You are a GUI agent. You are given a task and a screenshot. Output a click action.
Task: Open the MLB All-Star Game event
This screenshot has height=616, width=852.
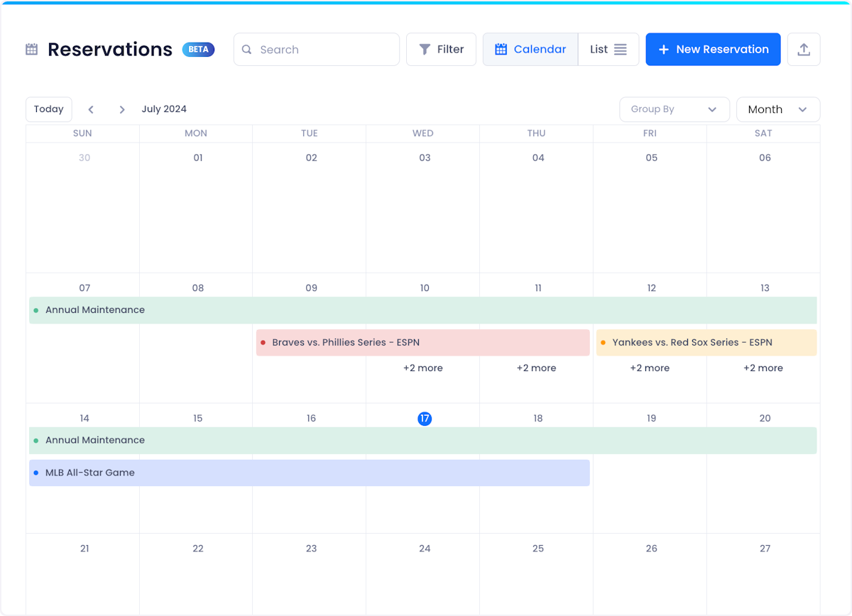[x=310, y=473]
